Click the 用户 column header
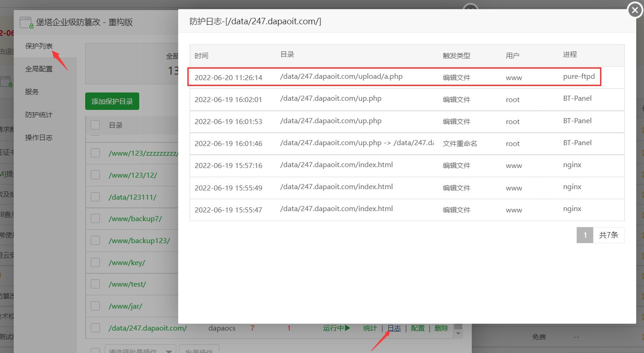Viewport: 644px width, 353px height. [x=513, y=56]
